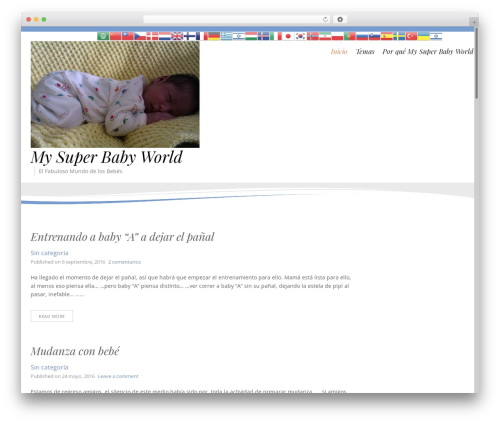Click the My Super Baby World site title
Image resolution: width=500 pixels, height=423 pixels.
pyautogui.click(x=107, y=157)
